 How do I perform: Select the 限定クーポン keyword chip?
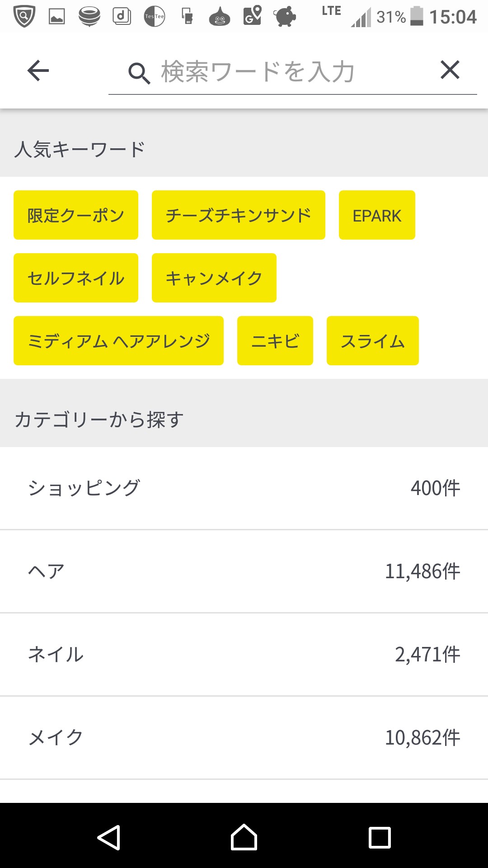pyautogui.click(x=76, y=215)
